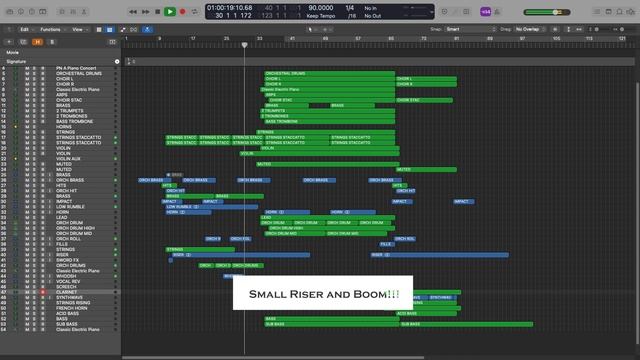Solo the CHOIR L track

pyautogui.click(x=34, y=79)
